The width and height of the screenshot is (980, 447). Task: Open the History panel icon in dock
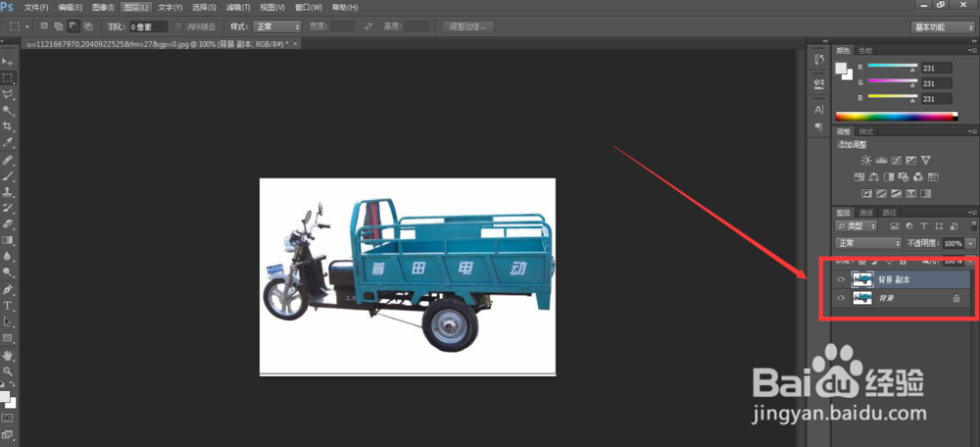[818, 60]
